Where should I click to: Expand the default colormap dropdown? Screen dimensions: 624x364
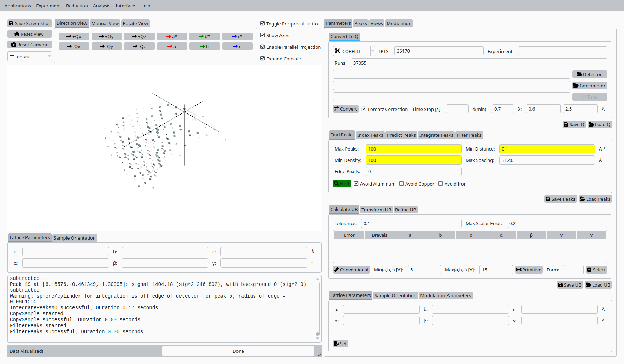click(49, 57)
